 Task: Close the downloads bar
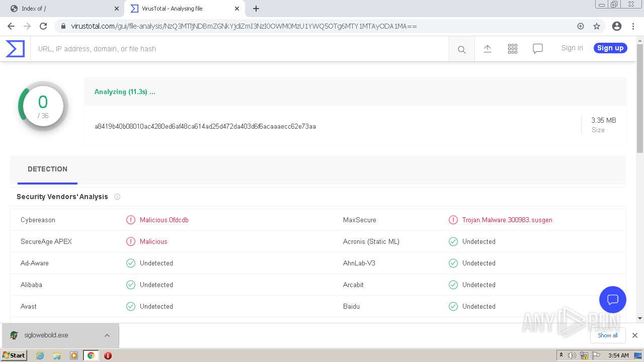635,335
